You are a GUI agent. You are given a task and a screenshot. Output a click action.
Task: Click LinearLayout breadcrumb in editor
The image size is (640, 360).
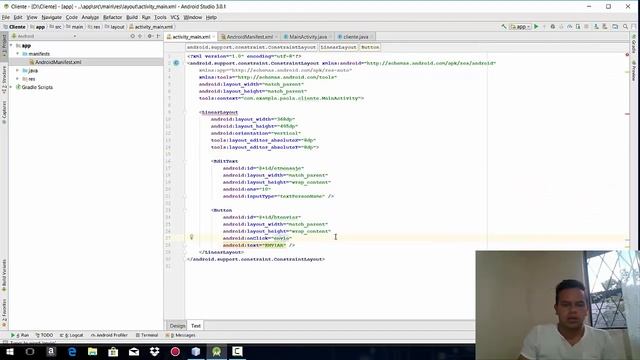coord(338,47)
